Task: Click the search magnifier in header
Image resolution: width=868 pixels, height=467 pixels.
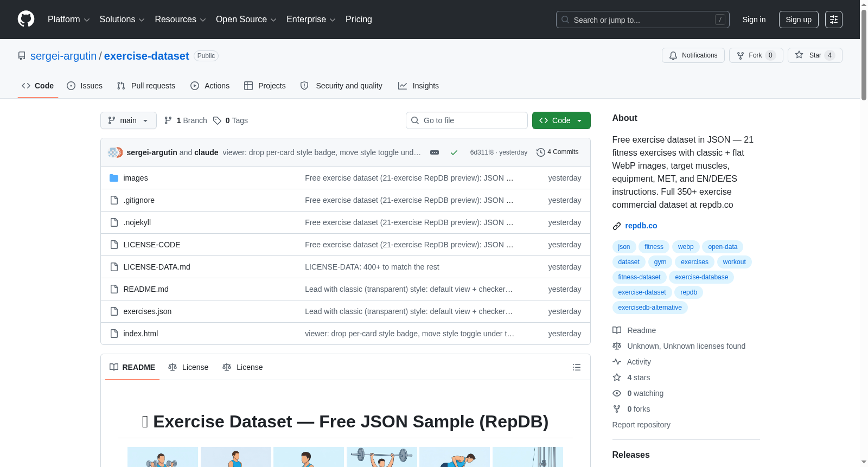Action: click(x=565, y=20)
